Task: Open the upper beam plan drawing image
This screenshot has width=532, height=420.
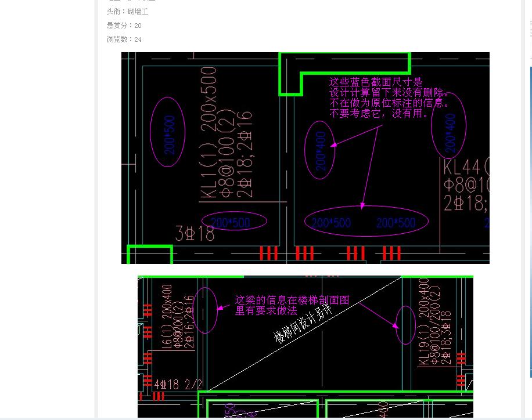Action: (305, 158)
